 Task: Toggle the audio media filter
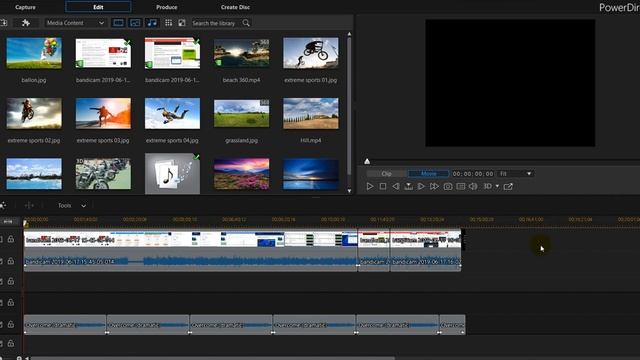tap(152, 23)
